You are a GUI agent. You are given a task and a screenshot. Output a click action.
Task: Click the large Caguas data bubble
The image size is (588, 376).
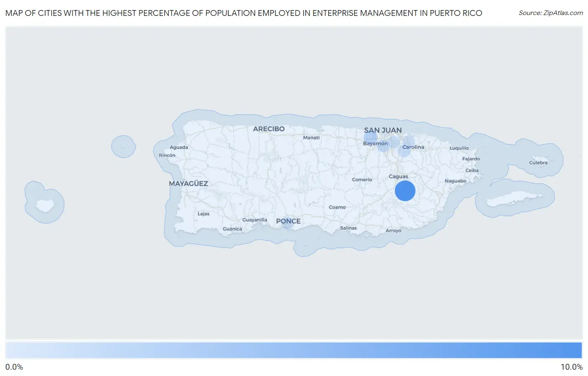pyautogui.click(x=405, y=191)
